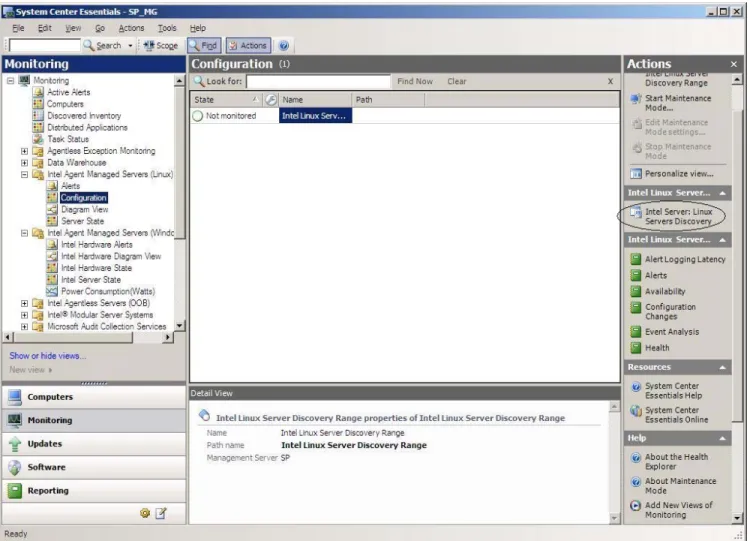Open the File menu
750x541 pixels.
[x=18, y=28]
